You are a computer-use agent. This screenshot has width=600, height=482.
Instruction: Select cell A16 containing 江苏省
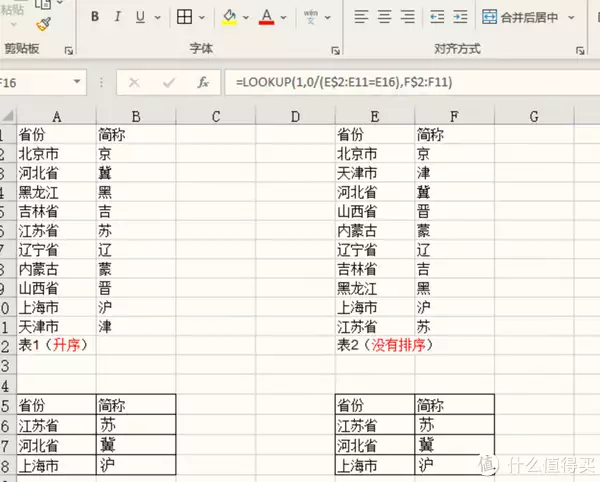(56, 425)
